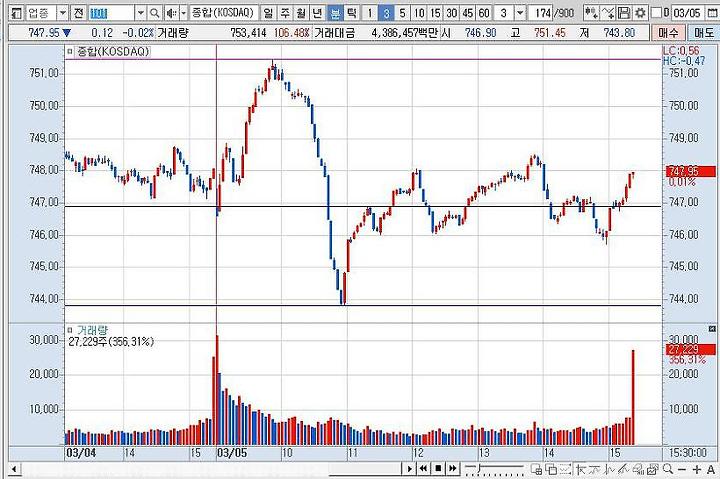Click the date field showing 03/05
The image size is (720, 479).
[x=687, y=13]
